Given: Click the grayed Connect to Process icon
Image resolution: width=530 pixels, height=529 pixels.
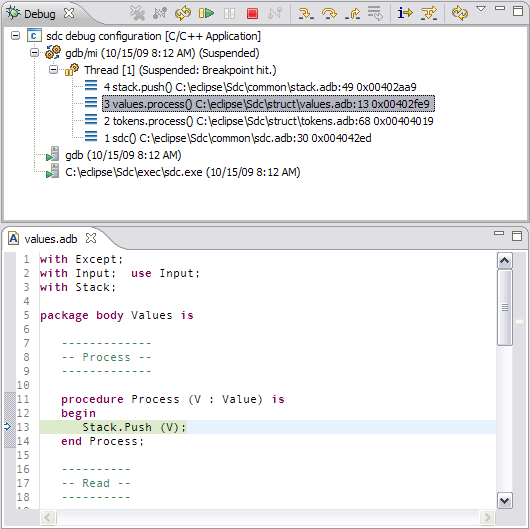Looking at the screenshot, I should [160, 14].
